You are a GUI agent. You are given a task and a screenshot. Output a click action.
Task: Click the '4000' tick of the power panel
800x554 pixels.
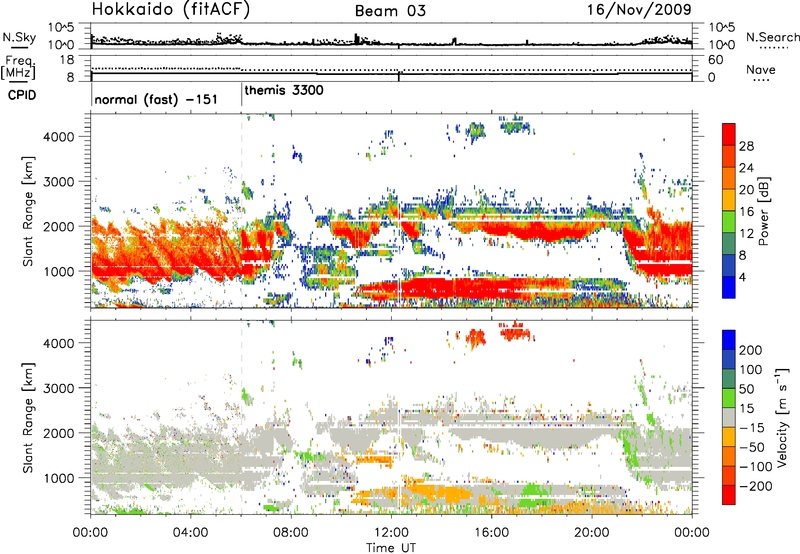pos(58,137)
